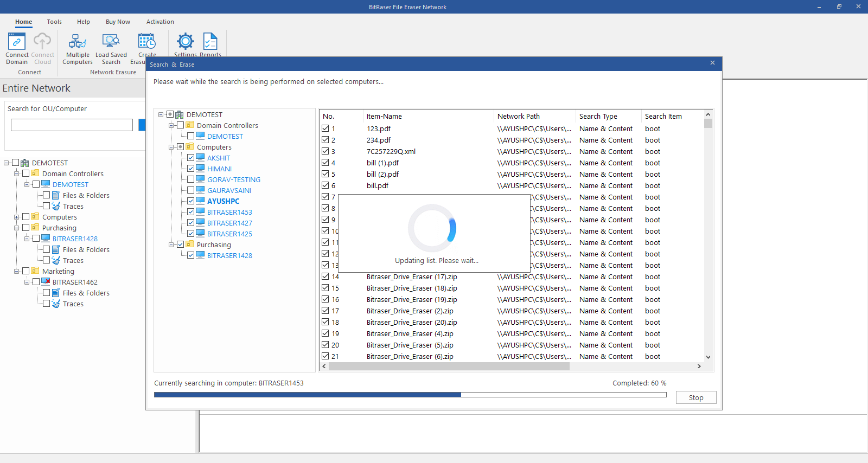This screenshot has height=463, width=868.
Task: Click the vertical scrollbar up arrow
Action: coord(708,114)
